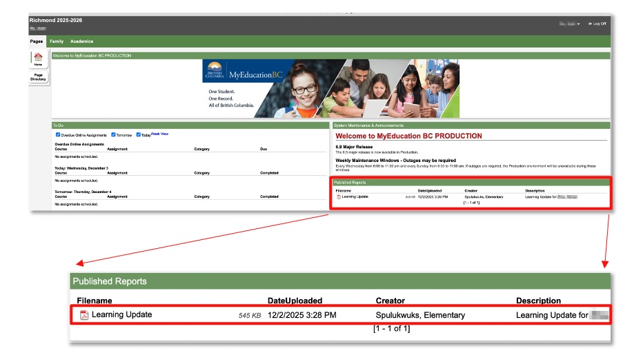This screenshot has height=364, width=643.
Task: Click the Log Off link
Action: 599,23
